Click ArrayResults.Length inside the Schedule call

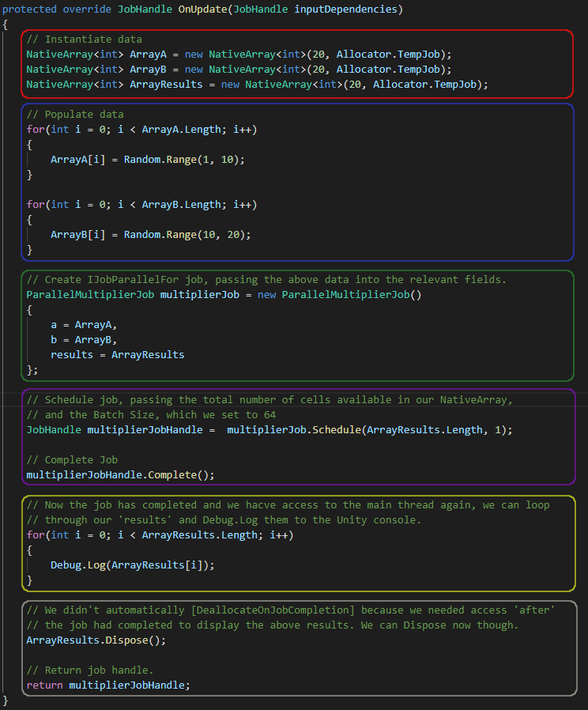point(424,429)
